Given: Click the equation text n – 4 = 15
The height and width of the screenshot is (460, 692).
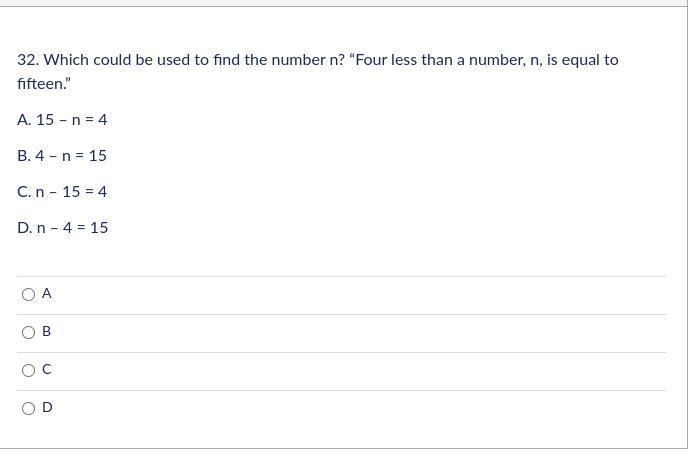Looking at the screenshot, I should tap(72, 228).
